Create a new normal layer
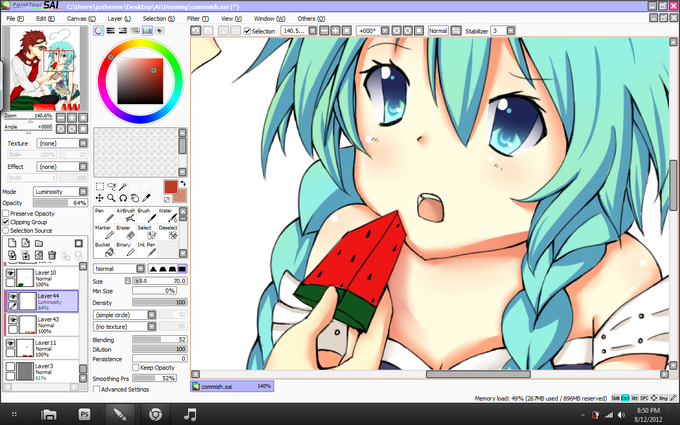The width and height of the screenshot is (680, 425). point(12,243)
